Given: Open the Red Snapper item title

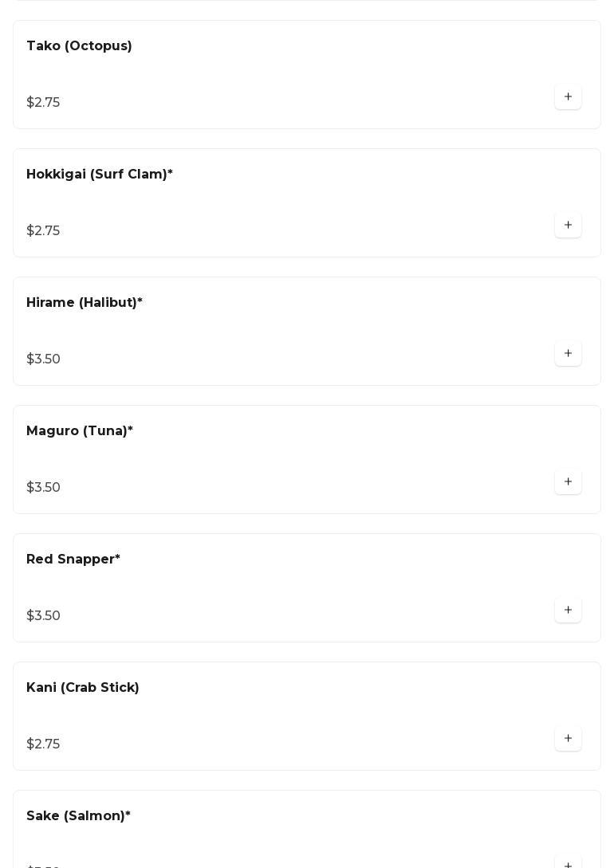Looking at the screenshot, I should 73,560.
